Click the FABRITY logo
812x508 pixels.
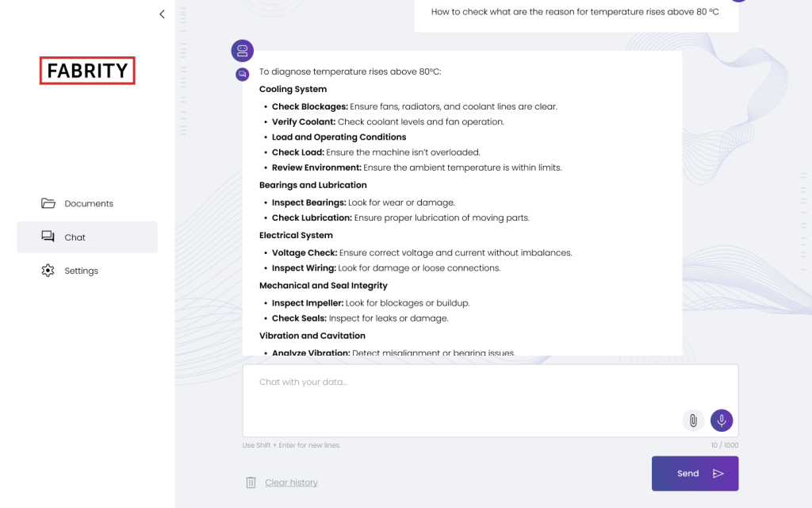click(x=87, y=70)
